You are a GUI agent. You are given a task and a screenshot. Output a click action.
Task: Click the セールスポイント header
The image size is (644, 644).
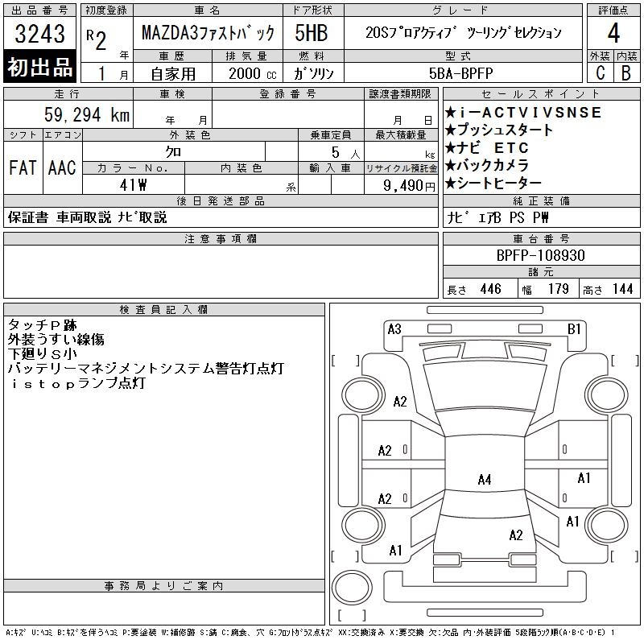541,94
